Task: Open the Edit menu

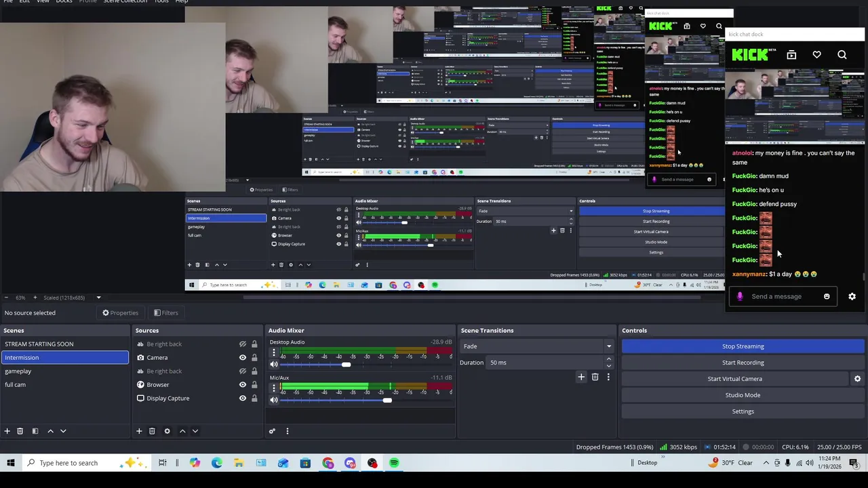Action: point(24,1)
